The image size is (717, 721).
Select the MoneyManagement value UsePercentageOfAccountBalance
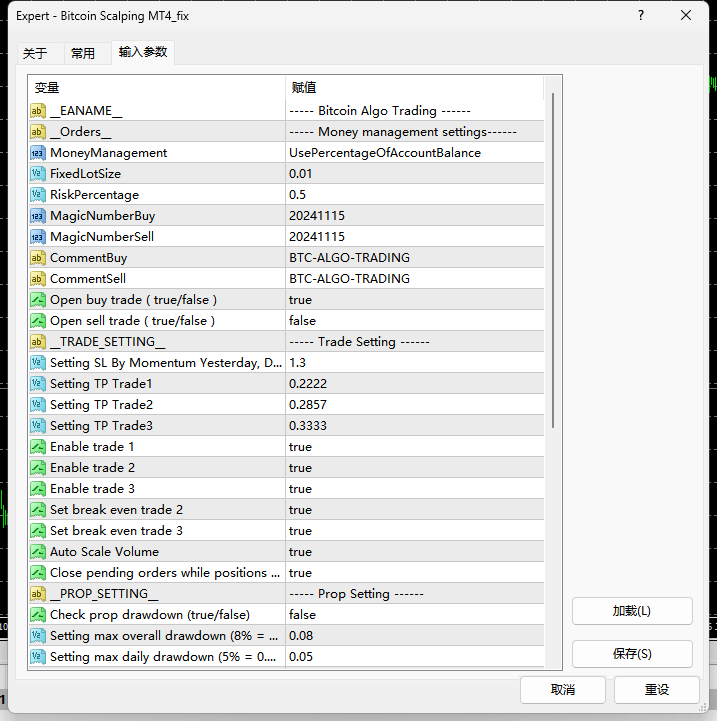click(x=385, y=153)
